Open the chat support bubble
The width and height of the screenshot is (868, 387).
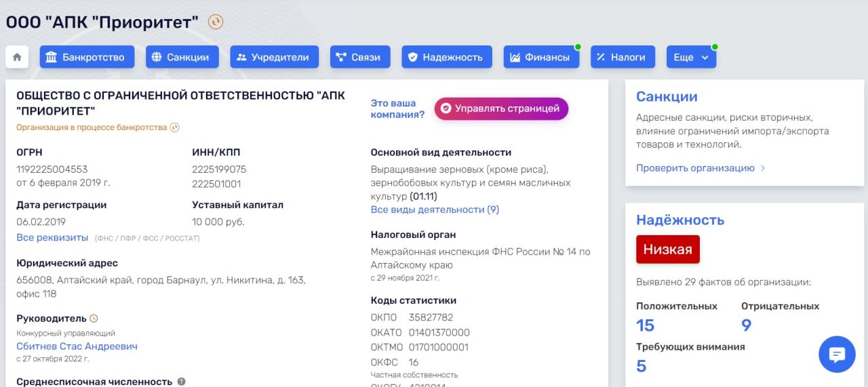tap(837, 354)
